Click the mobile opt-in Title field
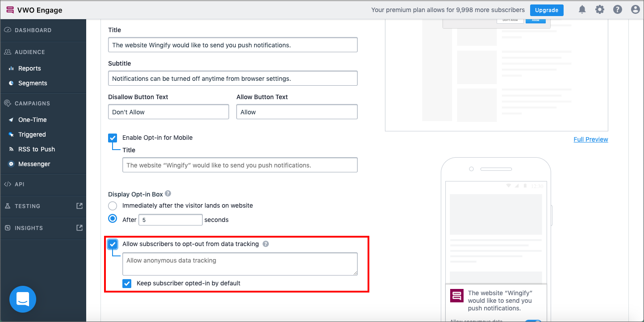 [x=240, y=165]
